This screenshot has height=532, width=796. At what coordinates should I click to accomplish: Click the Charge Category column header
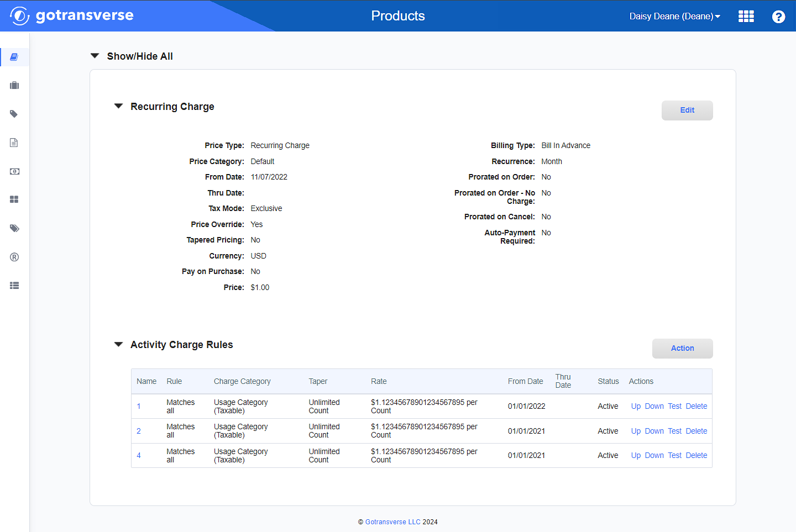click(242, 381)
